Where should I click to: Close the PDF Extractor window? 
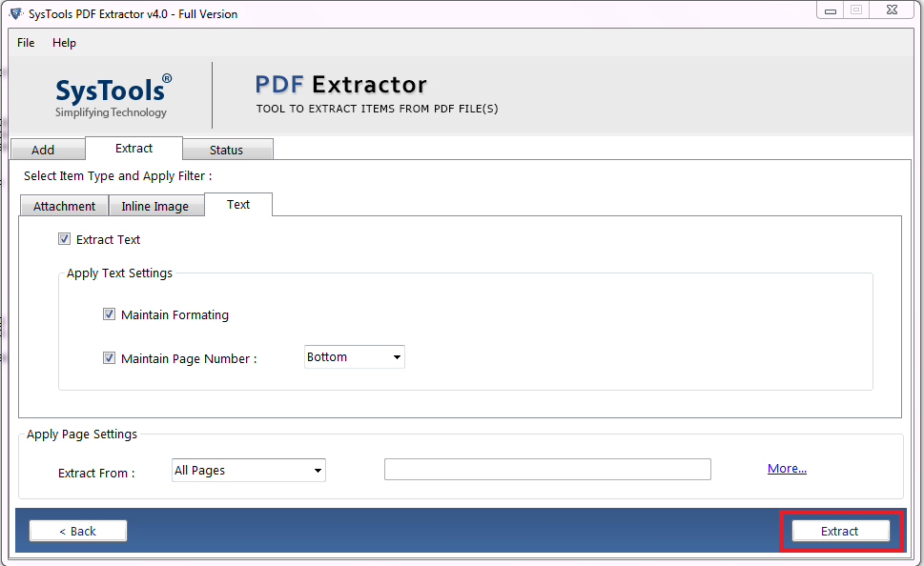pyautogui.click(x=893, y=10)
